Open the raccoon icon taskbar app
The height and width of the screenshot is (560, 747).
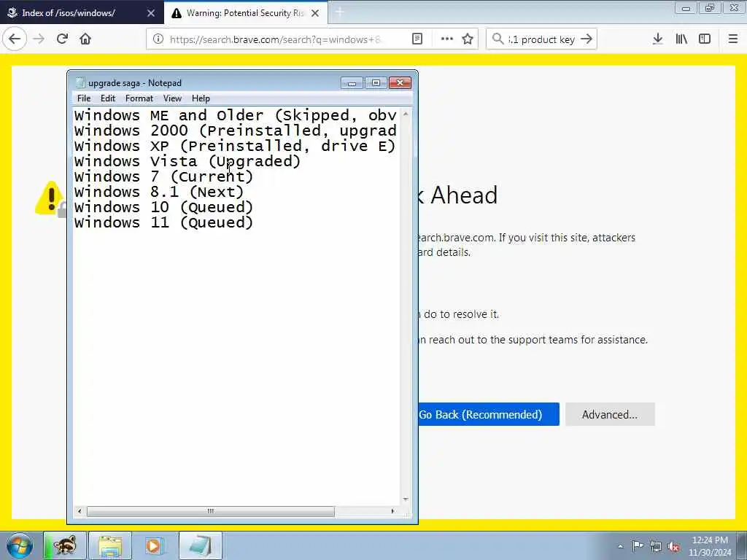coord(65,545)
